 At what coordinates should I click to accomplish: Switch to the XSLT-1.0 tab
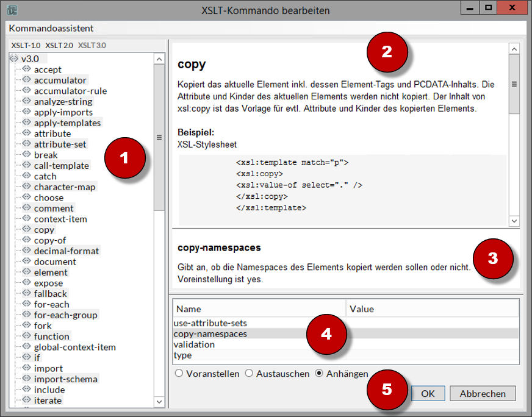pos(26,46)
